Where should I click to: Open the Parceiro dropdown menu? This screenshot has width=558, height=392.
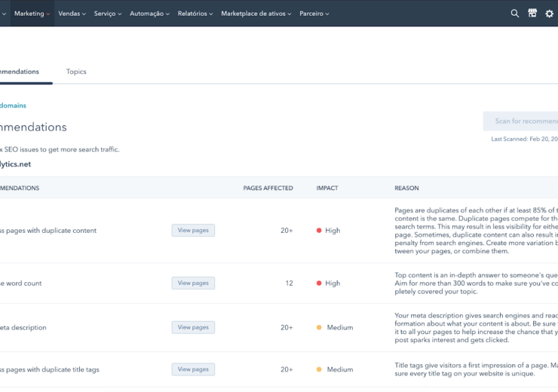[314, 14]
